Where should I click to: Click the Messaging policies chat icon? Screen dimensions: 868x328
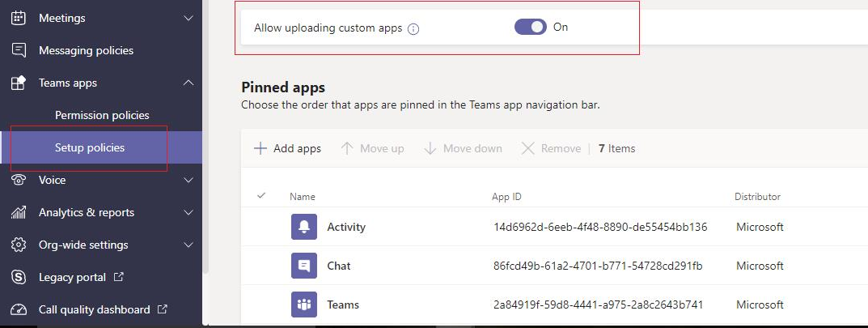point(19,50)
